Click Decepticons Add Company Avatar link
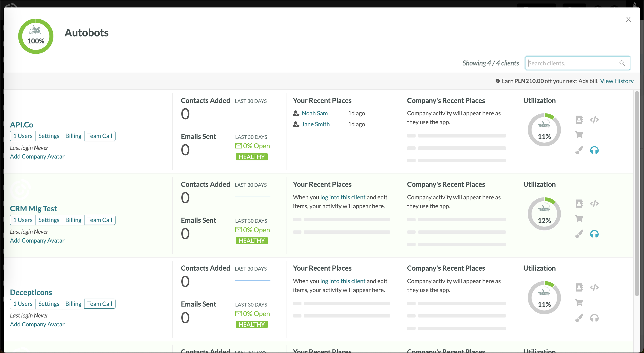The height and width of the screenshot is (353, 644). pyautogui.click(x=37, y=324)
